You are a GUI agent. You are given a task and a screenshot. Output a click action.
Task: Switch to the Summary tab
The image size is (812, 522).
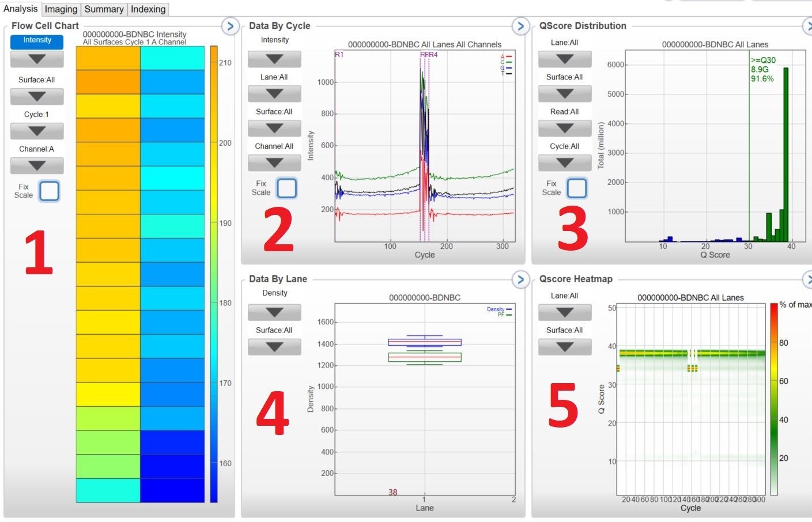tap(104, 9)
